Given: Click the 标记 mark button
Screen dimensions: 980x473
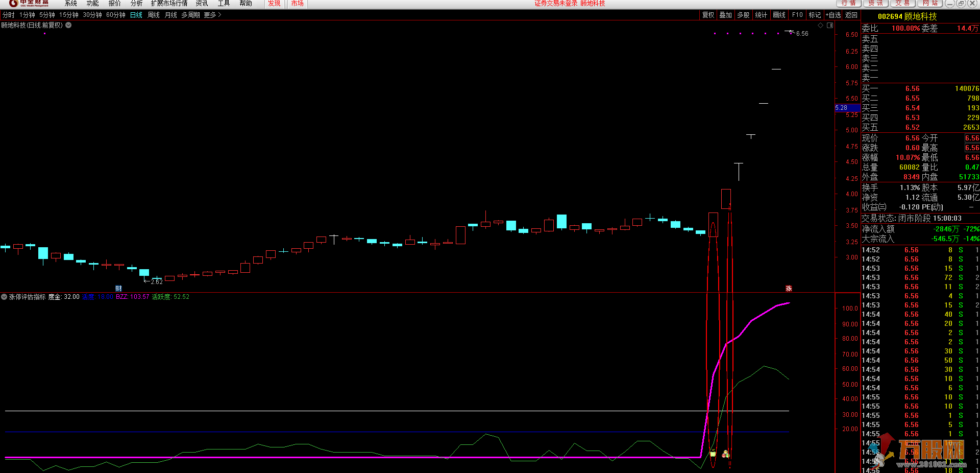Looking at the screenshot, I should (x=815, y=15).
